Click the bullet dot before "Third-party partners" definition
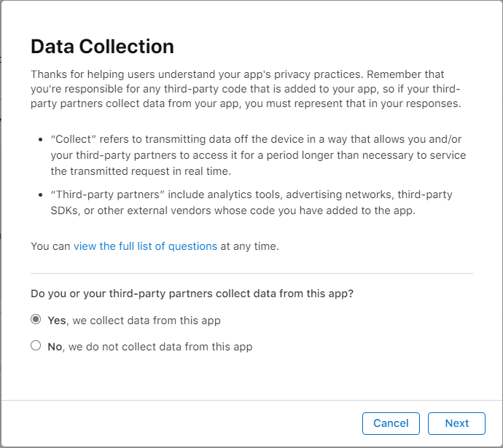503x448 pixels. tap(39, 195)
